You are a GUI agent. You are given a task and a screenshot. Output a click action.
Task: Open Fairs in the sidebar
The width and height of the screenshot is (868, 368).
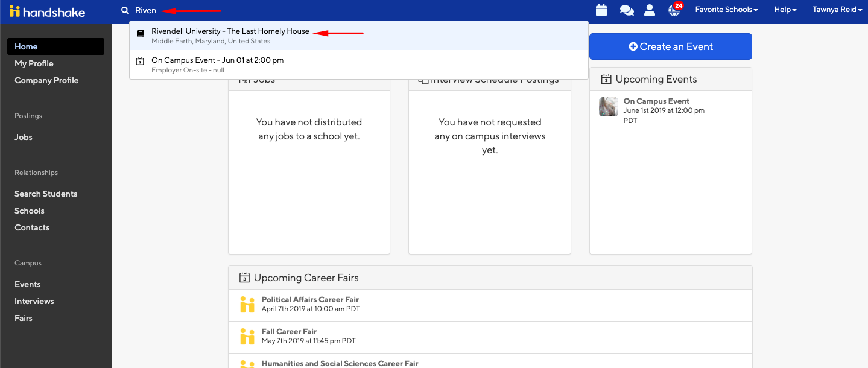click(x=24, y=318)
